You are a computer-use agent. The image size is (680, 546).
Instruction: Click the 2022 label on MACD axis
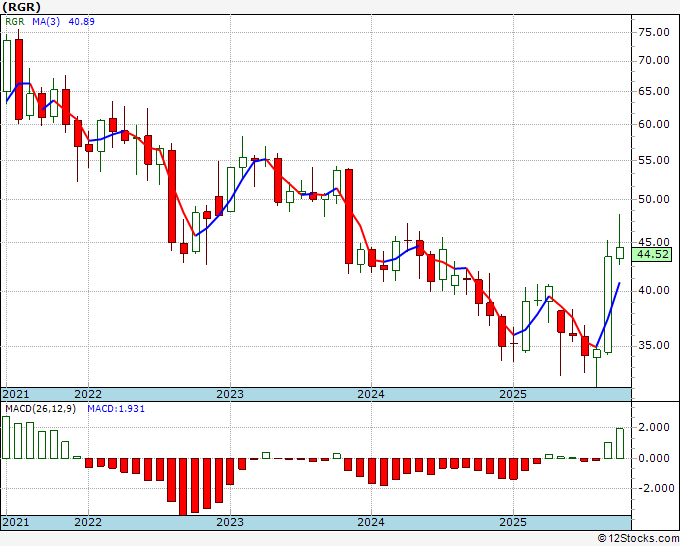click(x=88, y=522)
